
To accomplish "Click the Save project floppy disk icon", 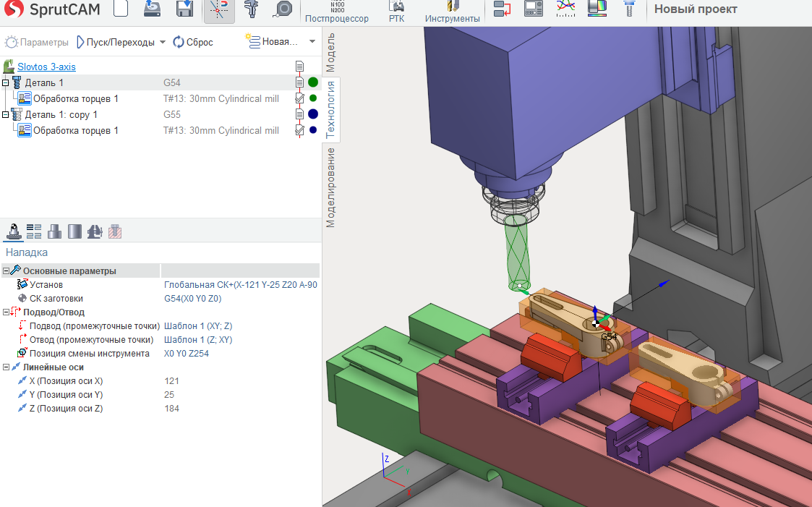I will (184, 9).
